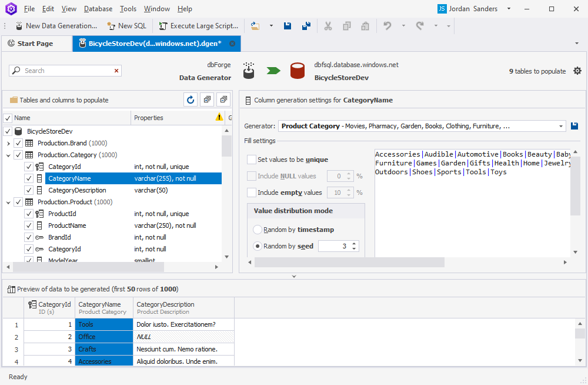Increase the random seed value
The width and height of the screenshot is (588, 385).
354,244
